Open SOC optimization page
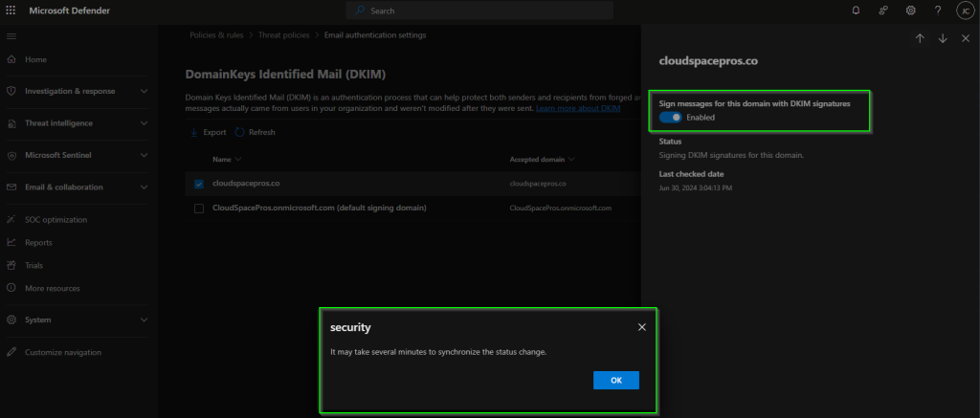The width and height of the screenshot is (980, 418). (56, 220)
